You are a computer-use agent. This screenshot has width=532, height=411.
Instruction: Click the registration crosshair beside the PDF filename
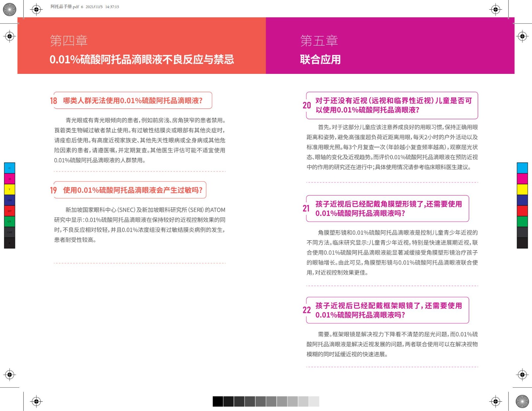pyautogui.click(x=37, y=10)
